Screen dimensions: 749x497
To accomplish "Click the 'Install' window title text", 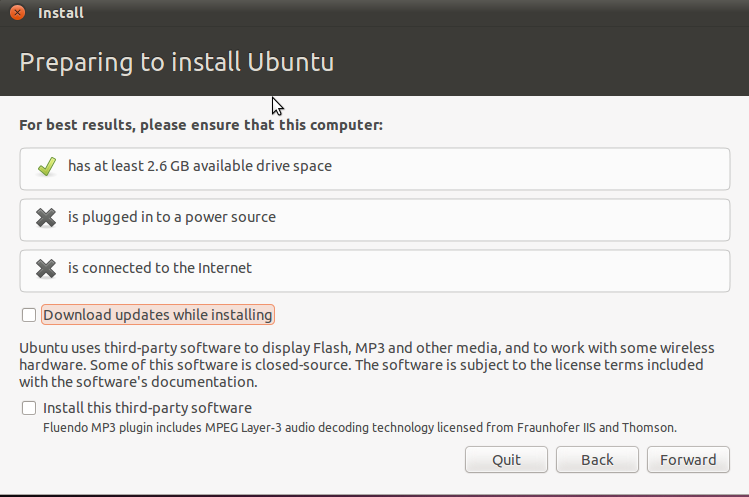I will [x=61, y=13].
